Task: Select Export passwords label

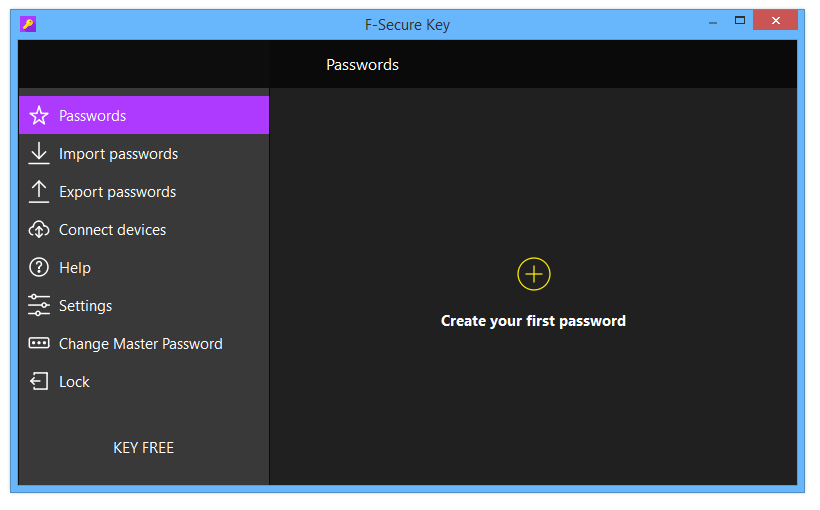Action: [118, 192]
